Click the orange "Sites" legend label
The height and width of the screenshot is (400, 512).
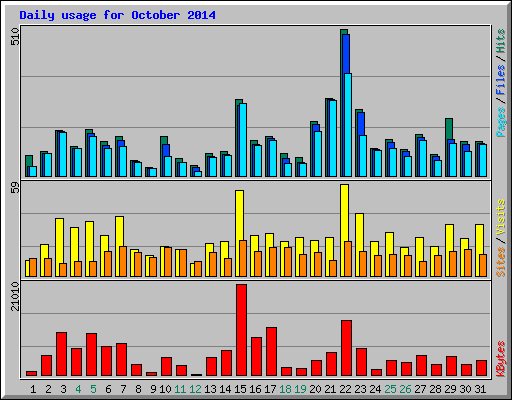pyautogui.click(x=501, y=262)
